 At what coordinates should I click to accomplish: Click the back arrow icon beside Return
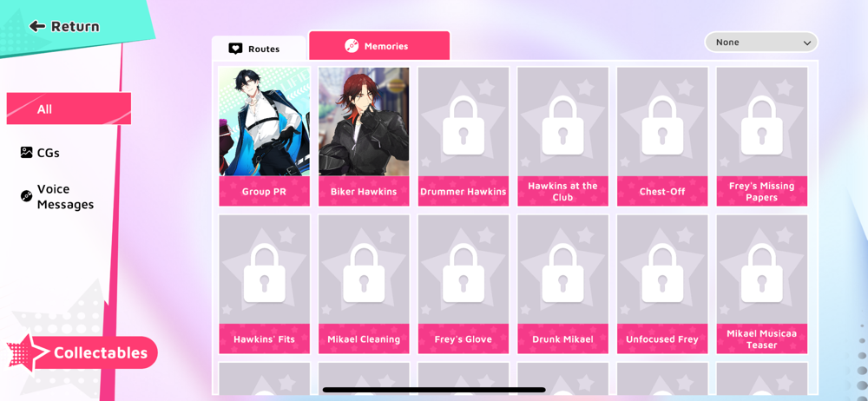[37, 26]
